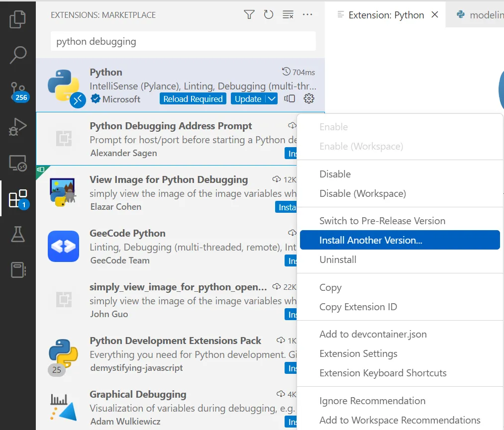Open the Run and Debug view
This screenshot has height=430, width=504.
18,127
